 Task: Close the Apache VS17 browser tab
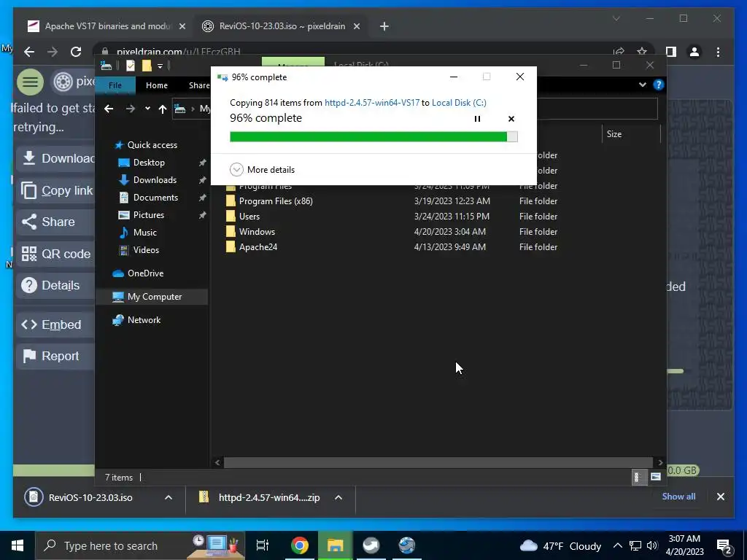(182, 26)
